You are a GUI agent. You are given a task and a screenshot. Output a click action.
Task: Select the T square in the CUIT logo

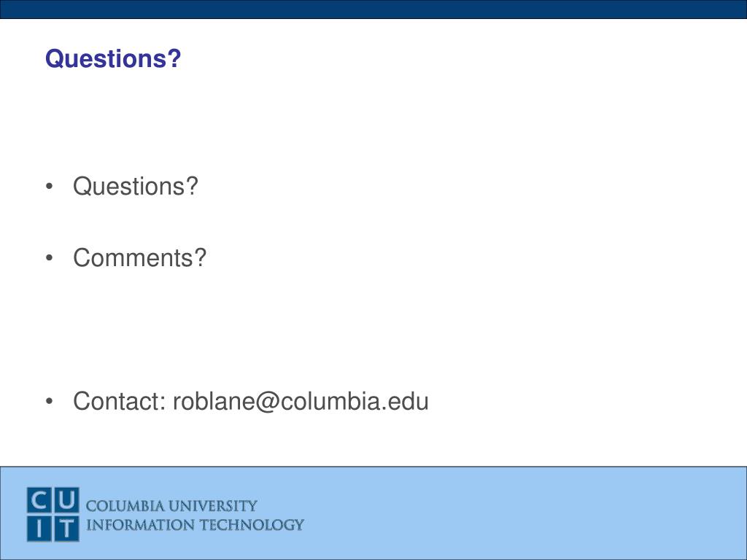tap(66, 529)
